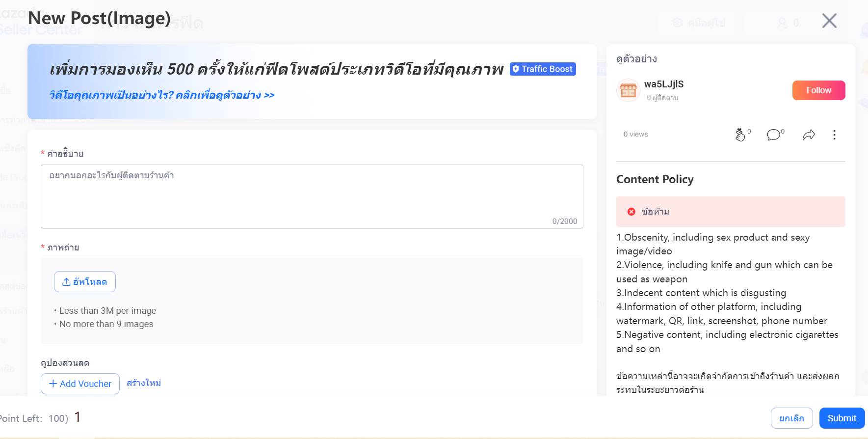
Task: Click Add Voucher button
Action: click(80, 384)
